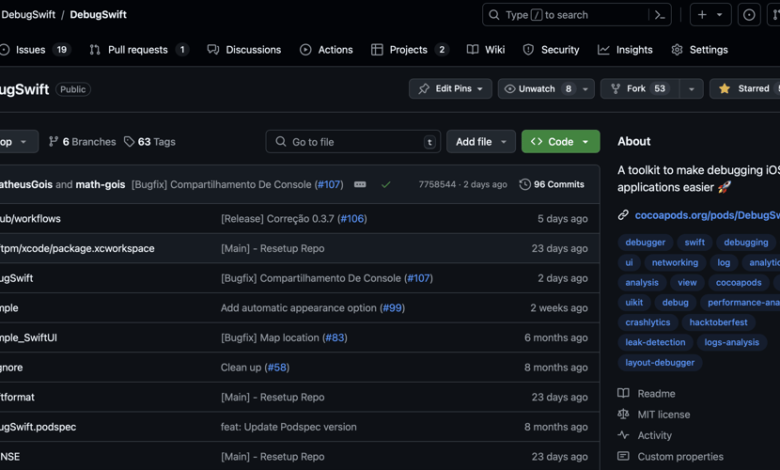Click the cocoapods topic tag

click(x=738, y=283)
